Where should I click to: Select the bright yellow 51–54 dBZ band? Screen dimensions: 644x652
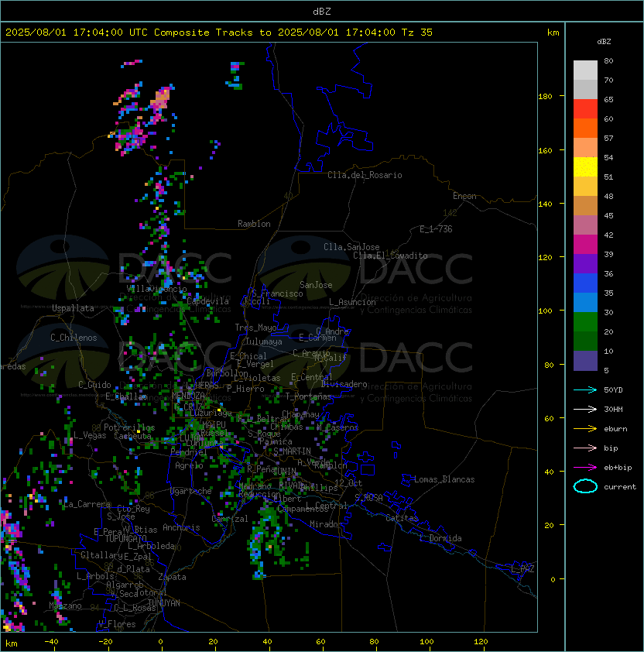(x=585, y=167)
